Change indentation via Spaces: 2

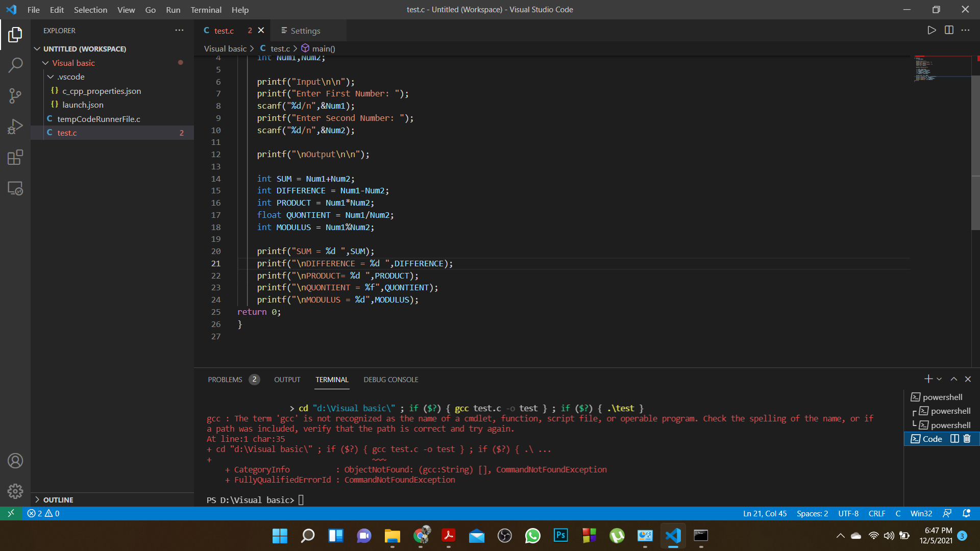(x=812, y=513)
